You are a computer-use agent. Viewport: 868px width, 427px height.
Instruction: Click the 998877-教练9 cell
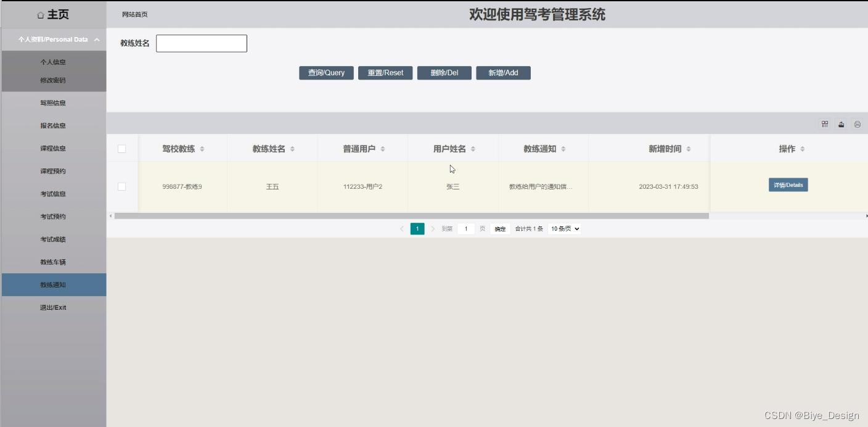pos(182,186)
